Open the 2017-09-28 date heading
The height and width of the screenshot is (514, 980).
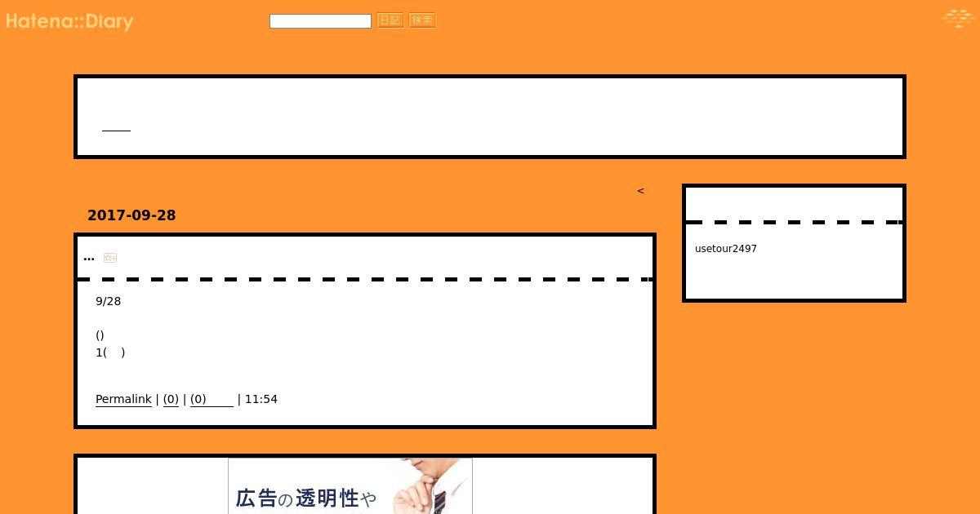click(x=131, y=215)
